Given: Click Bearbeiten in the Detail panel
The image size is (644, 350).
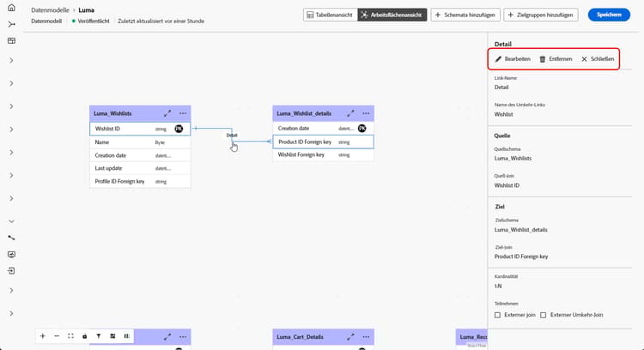Looking at the screenshot, I should pos(513,59).
